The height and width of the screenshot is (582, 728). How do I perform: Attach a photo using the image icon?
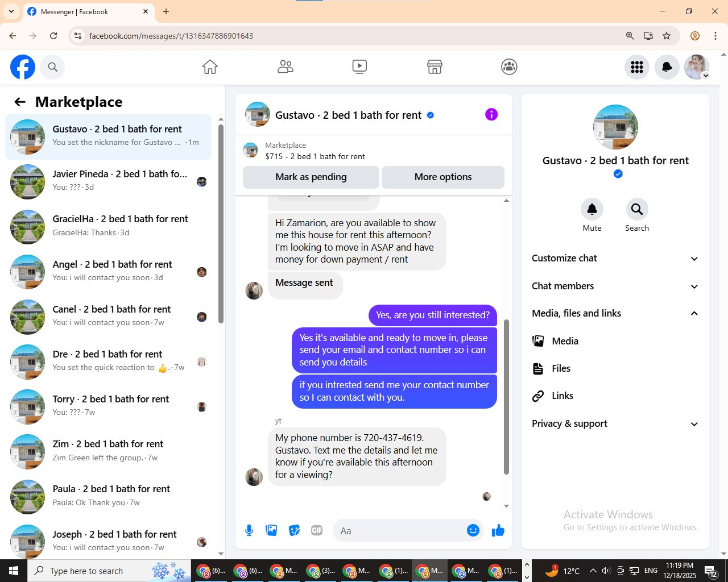[x=272, y=530]
